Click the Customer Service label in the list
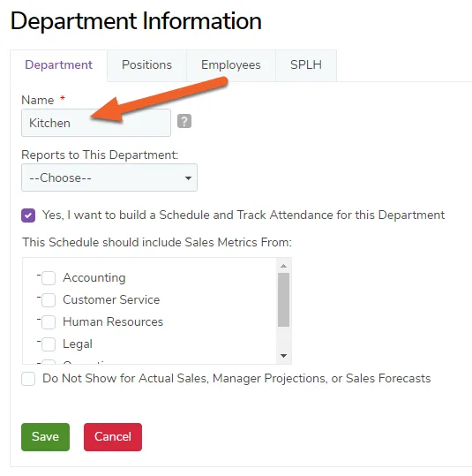The width and height of the screenshot is (472, 476). pyautogui.click(x=111, y=300)
